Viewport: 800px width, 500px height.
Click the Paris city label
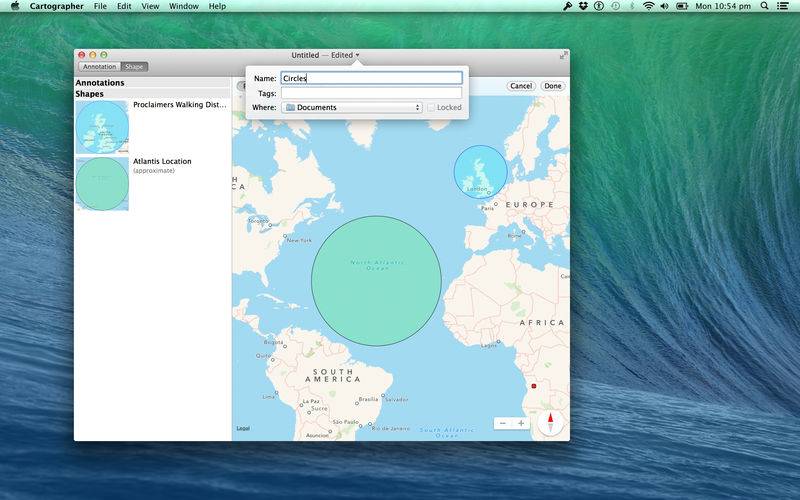point(487,208)
